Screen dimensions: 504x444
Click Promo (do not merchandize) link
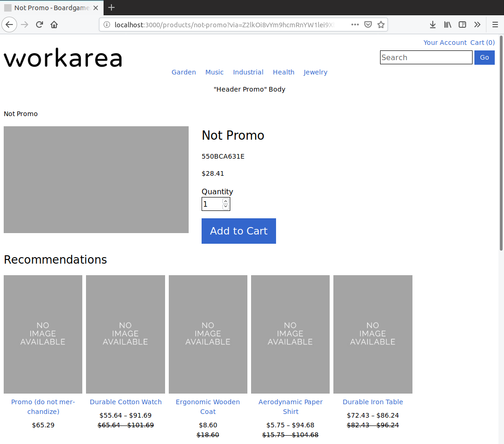tap(43, 407)
